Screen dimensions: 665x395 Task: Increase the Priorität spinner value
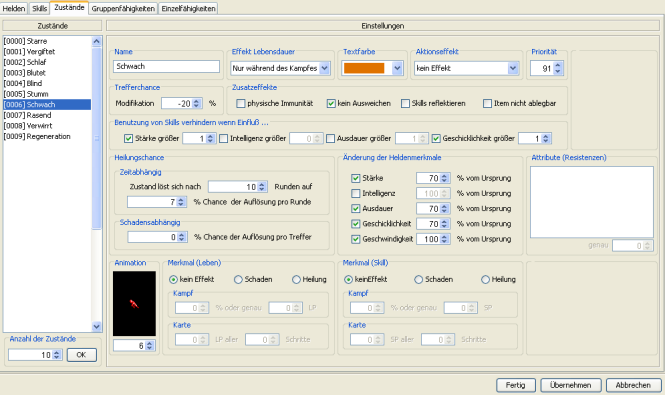click(x=558, y=65)
